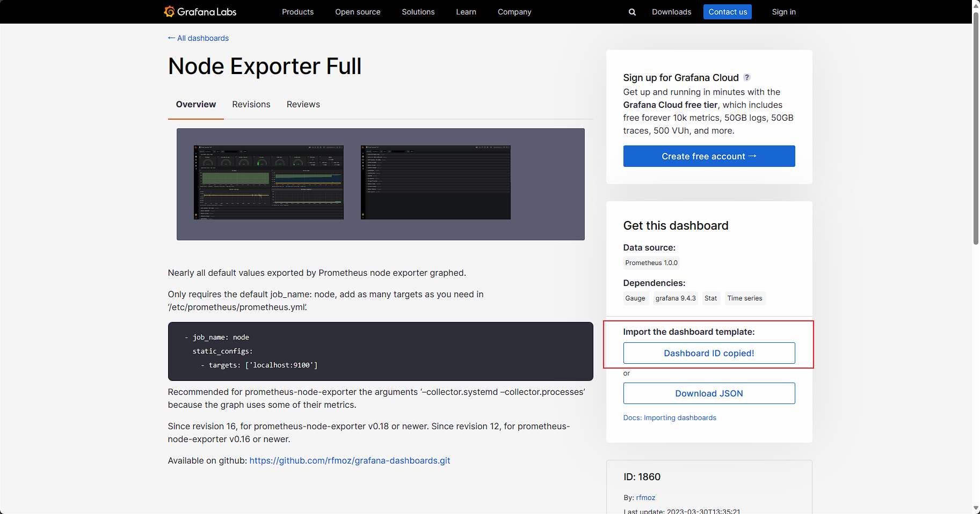Click the targets: ['localhost:9100'] code line
The image size is (980, 514).
(259, 365)
